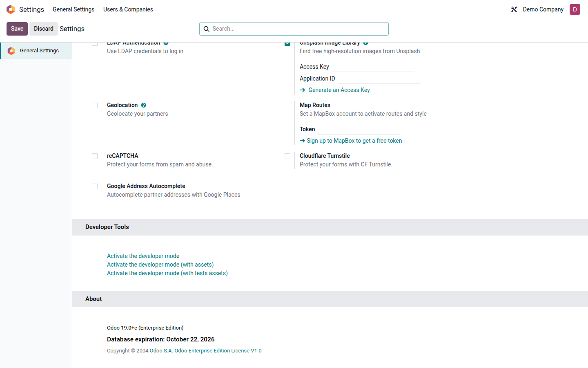This screenshot has height=368, width=588.
Task: Click the Unsplash Access Key field
Action: 373,67
